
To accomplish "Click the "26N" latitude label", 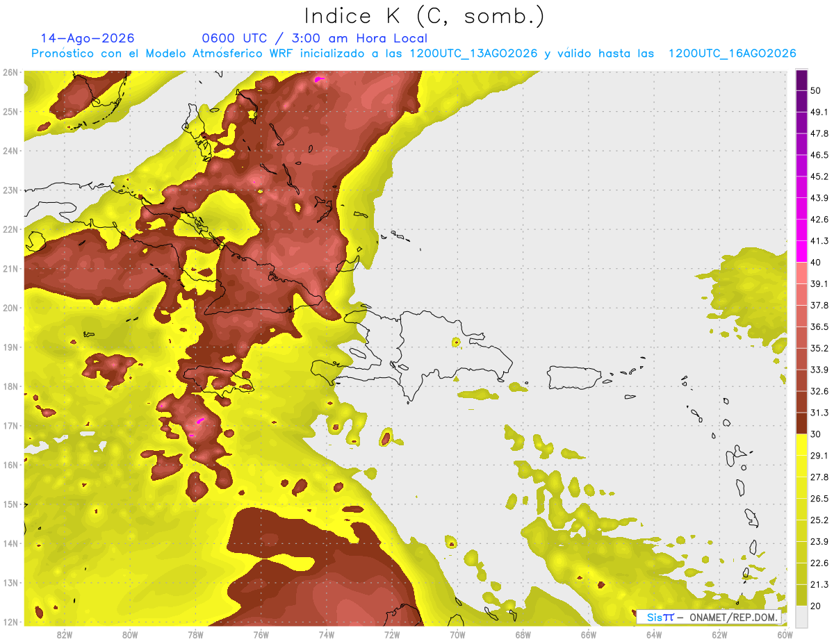I will click(10, 72).
